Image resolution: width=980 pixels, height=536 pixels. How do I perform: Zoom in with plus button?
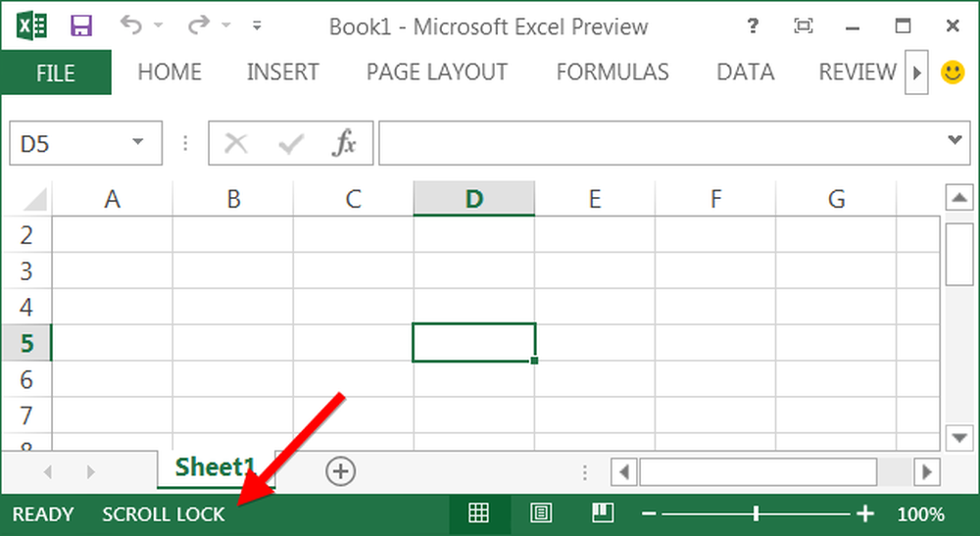(865, 513)
